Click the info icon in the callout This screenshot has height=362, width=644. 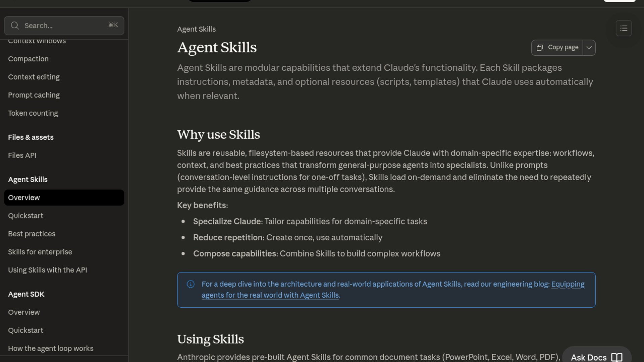191,284
